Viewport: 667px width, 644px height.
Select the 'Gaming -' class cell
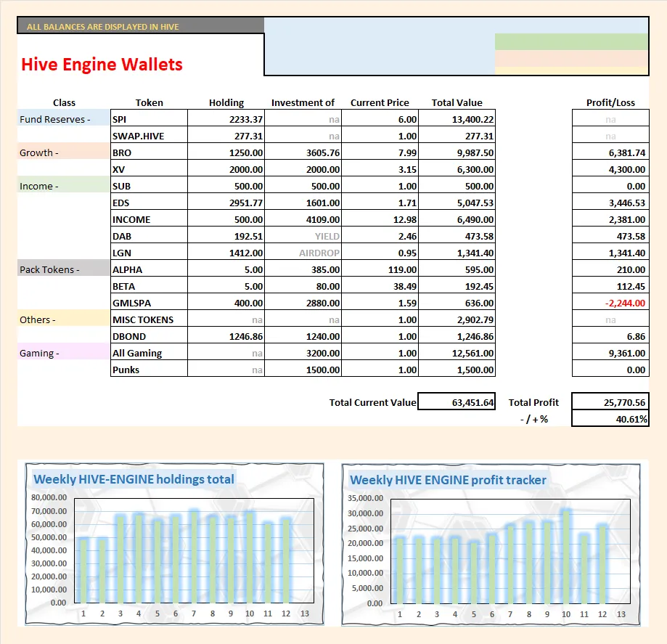click(63, 353)
